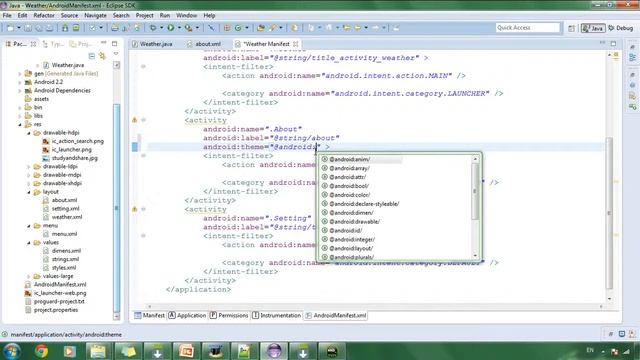Select ic_action_search.png in the tree

click(73, 141)
